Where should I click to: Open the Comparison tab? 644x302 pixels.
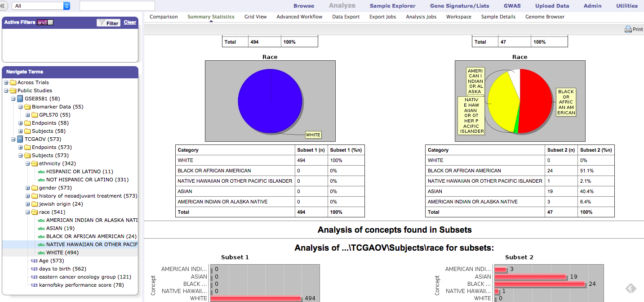pyautogui.click(x=164, y=17)
